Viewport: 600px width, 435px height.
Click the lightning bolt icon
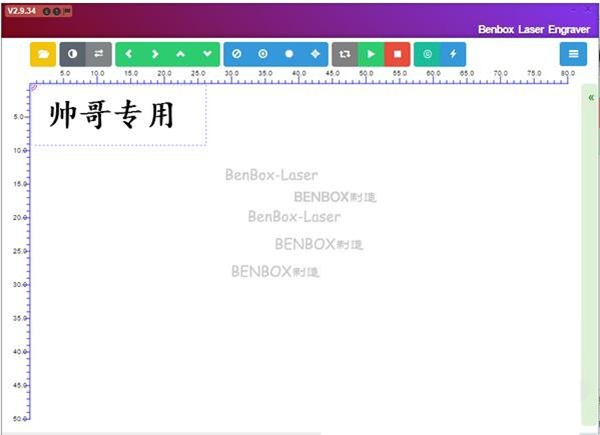453,54
